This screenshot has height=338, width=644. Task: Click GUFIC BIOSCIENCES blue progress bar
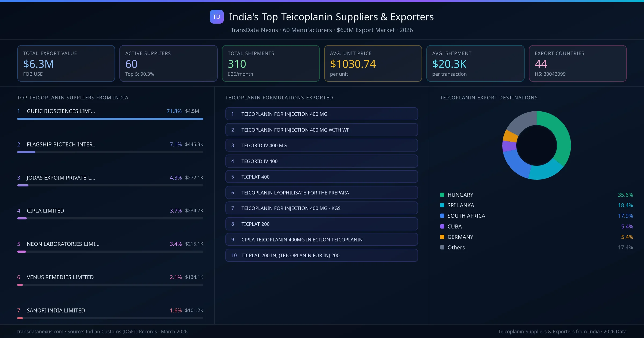(x=110, y=119)
